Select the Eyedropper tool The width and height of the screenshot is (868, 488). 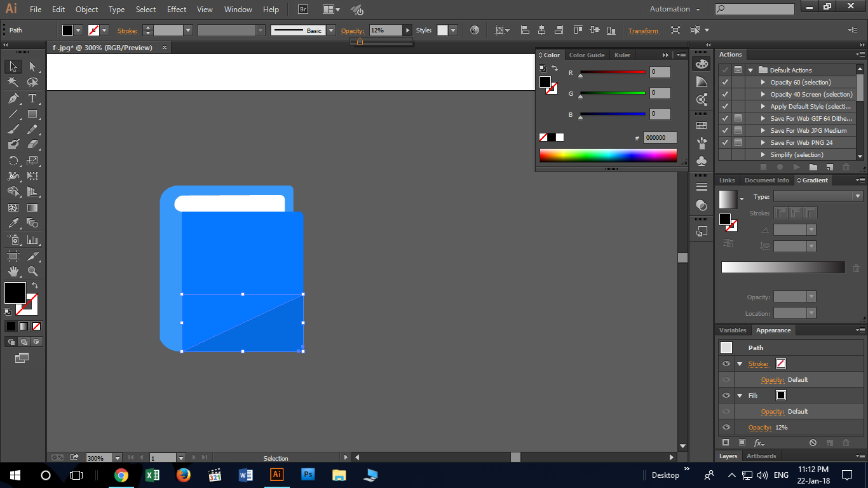point(13,223)
